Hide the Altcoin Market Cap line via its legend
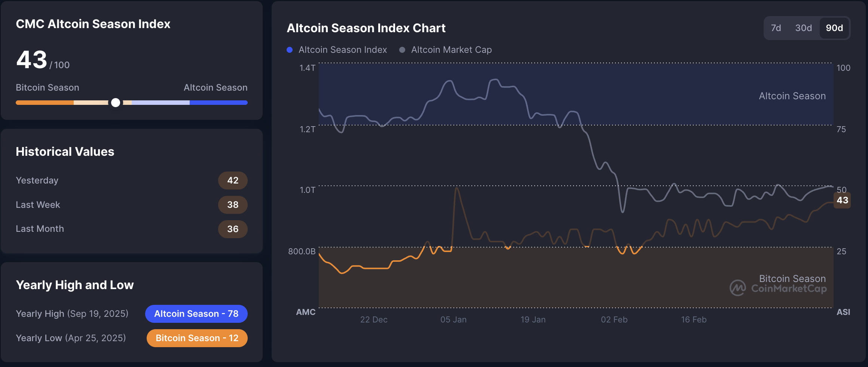Screen dimensions: 868x367 (x=451, y=49)
